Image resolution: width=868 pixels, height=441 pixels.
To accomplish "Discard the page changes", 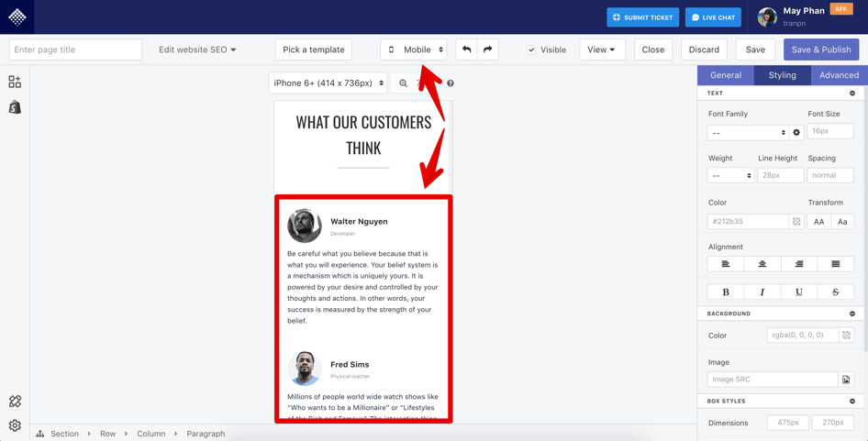I will click(704, 50).
